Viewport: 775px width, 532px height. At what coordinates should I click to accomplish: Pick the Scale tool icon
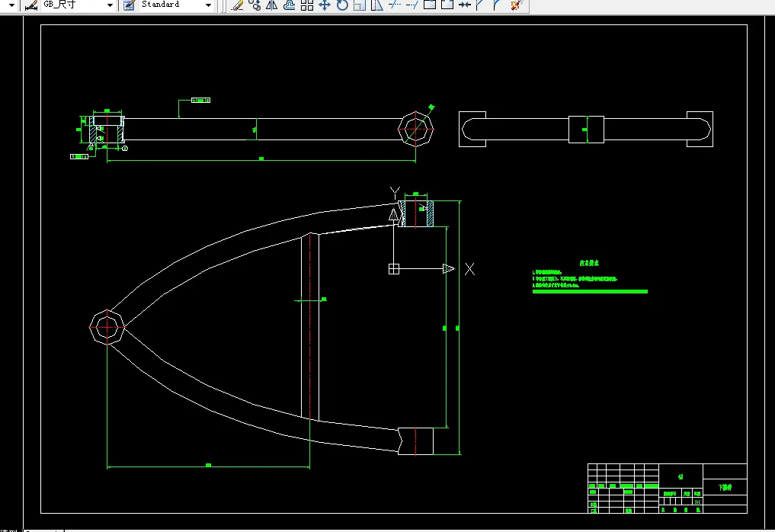(360, 5)
